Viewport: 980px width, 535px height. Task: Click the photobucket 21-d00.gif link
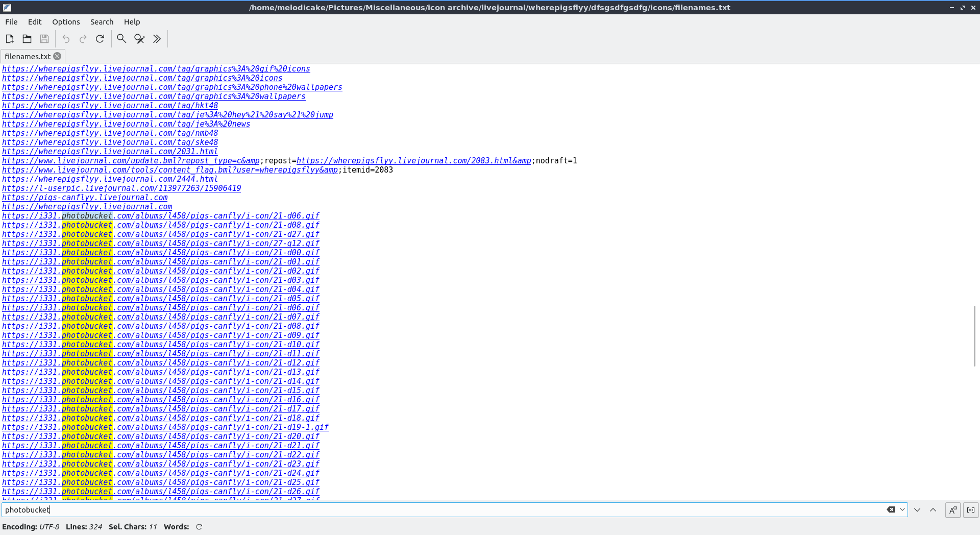pos(161,253)
